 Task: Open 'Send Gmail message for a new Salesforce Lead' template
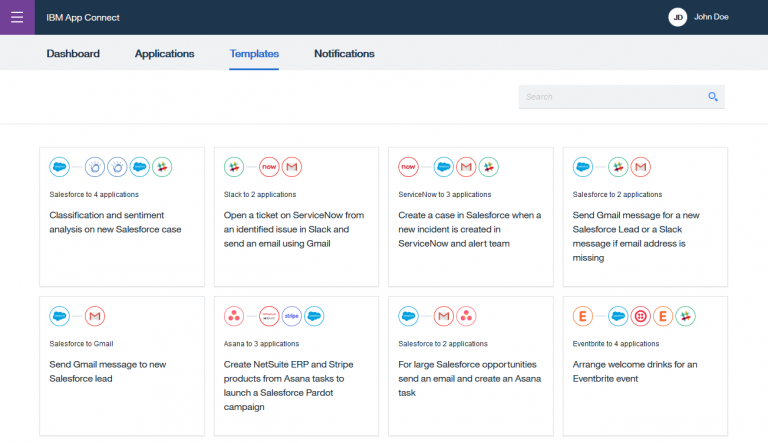pyautogui.click(x=636, y=236)
